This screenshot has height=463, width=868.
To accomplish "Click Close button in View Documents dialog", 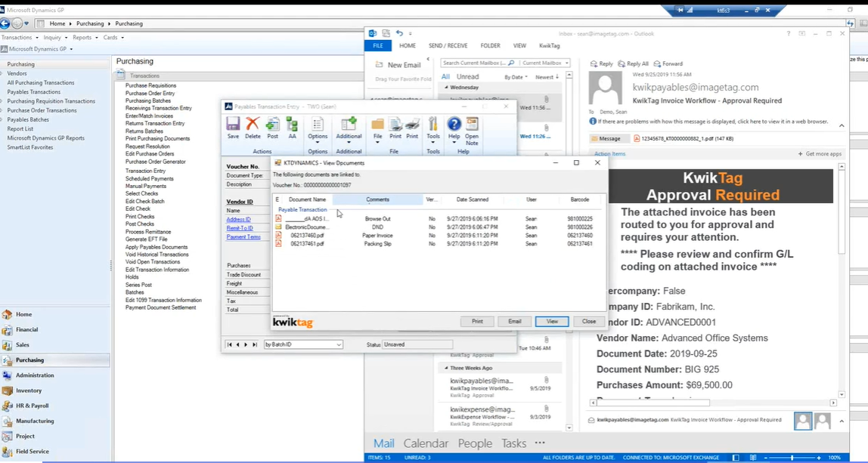I will pyautogui.click(x=589, y=322).
